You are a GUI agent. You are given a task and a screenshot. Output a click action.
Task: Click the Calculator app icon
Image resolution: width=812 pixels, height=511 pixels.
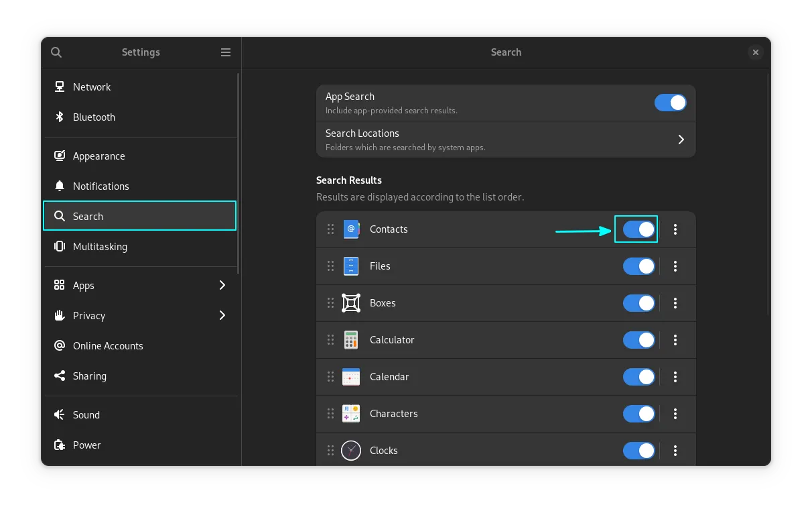351,340
